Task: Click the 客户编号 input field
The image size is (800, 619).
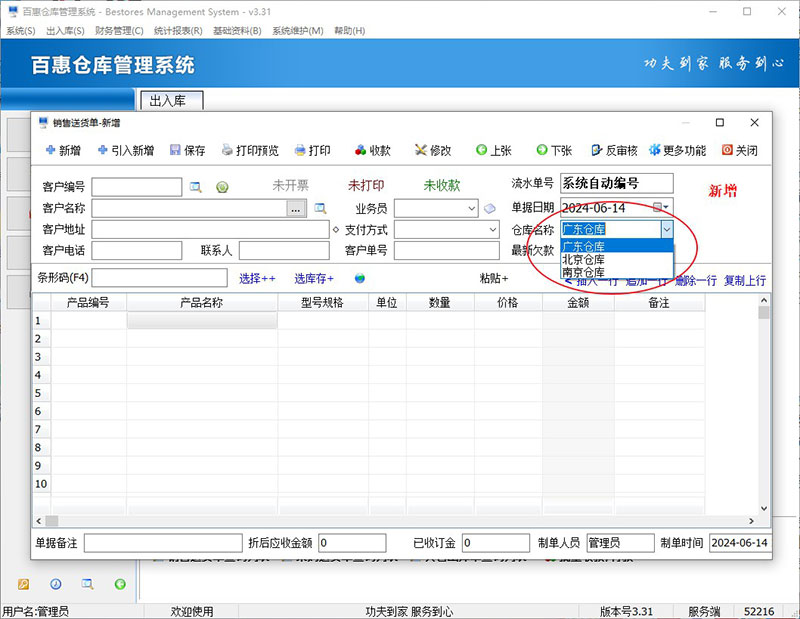Action: click(137, 187)
